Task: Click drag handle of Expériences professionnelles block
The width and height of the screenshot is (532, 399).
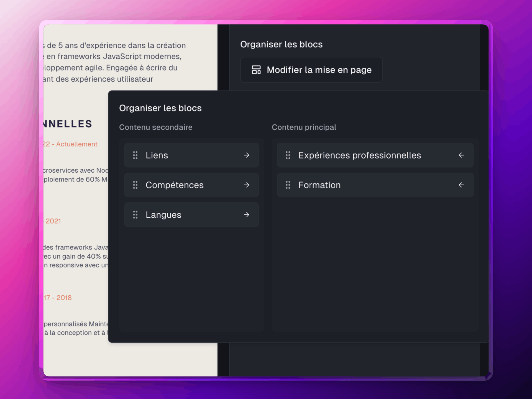Action: coord(288,155)
